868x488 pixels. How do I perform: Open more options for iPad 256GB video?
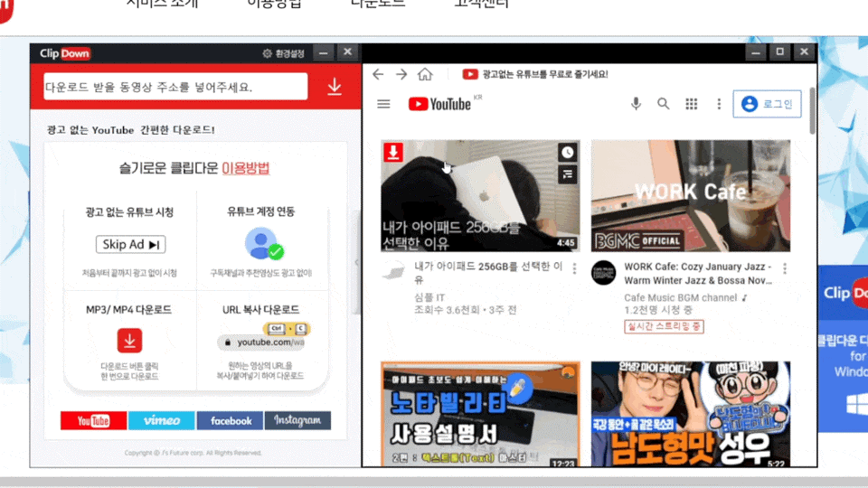point(575,268)
